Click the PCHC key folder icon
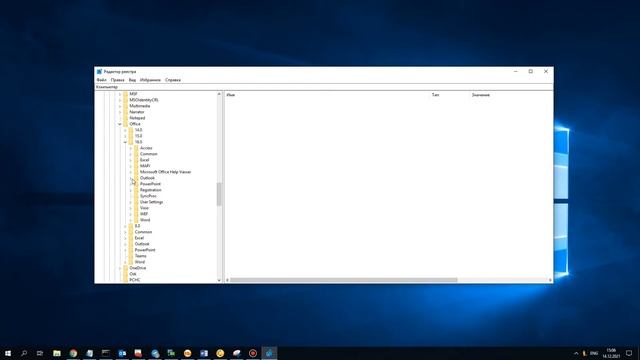 tap(126, 280)
